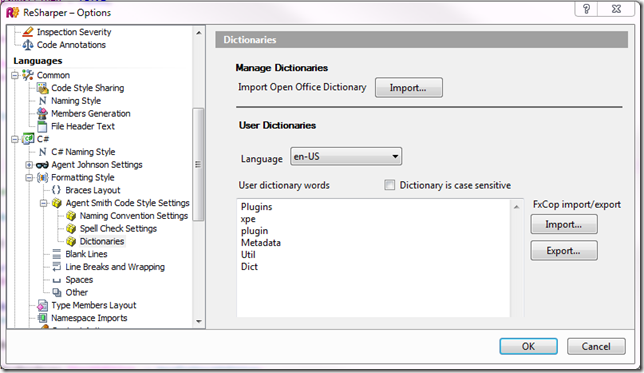Click the ReSharper logo in title bar
The image size is (644, 373).
[13, 12]
